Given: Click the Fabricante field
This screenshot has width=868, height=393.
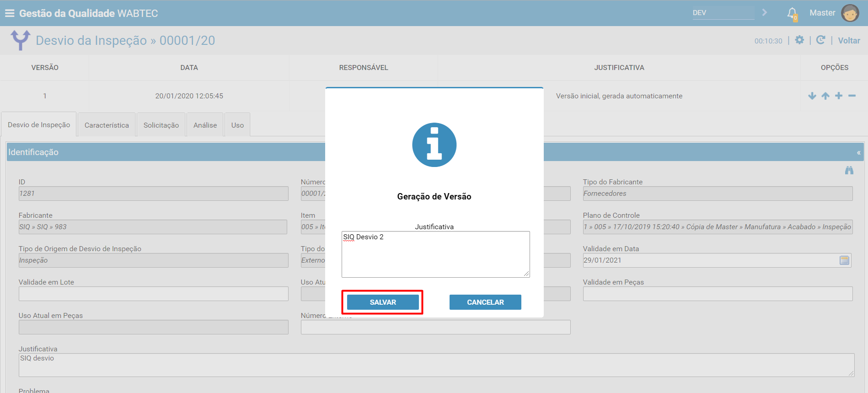Looking at the screenshot, I should click(153, 227).
